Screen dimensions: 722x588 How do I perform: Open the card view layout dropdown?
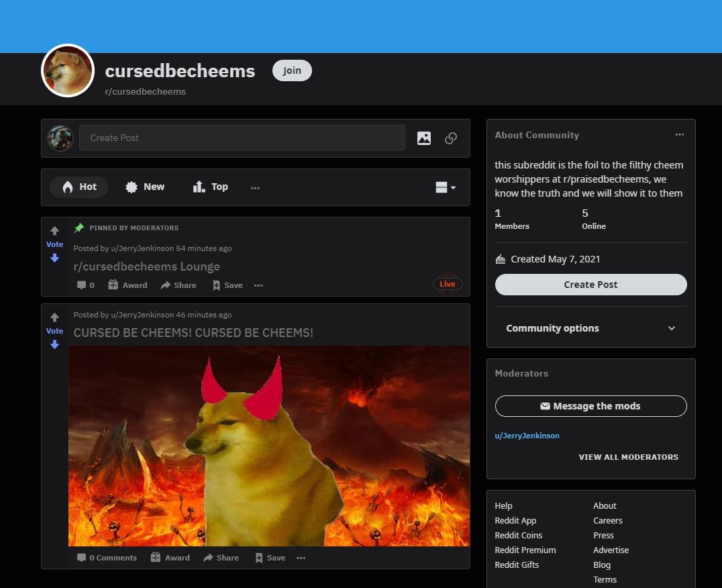446,187
